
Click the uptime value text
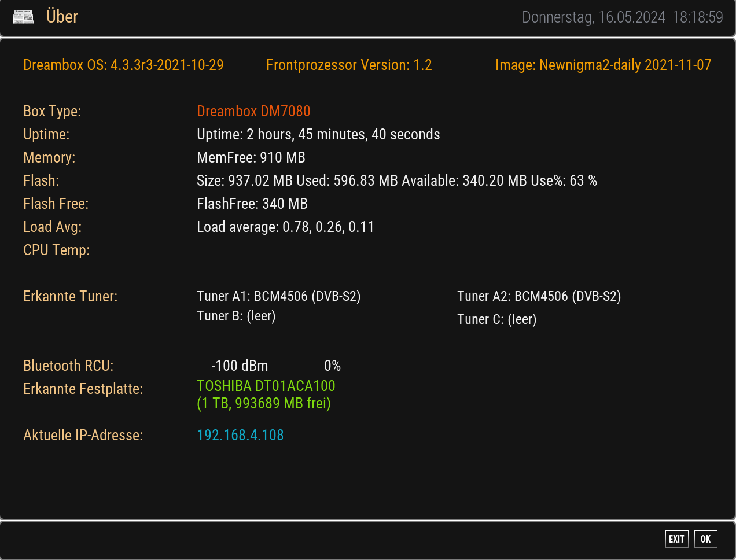coord(318,134)
